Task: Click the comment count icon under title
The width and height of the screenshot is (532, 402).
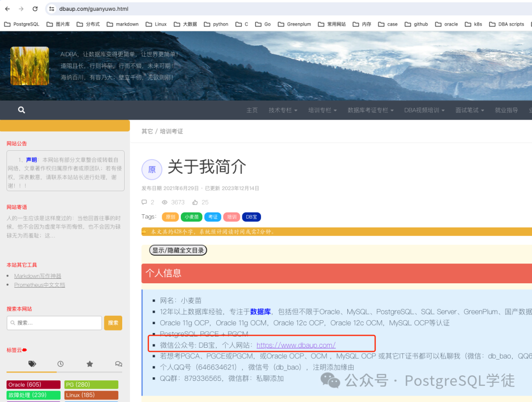Action: tap(144, 202)
